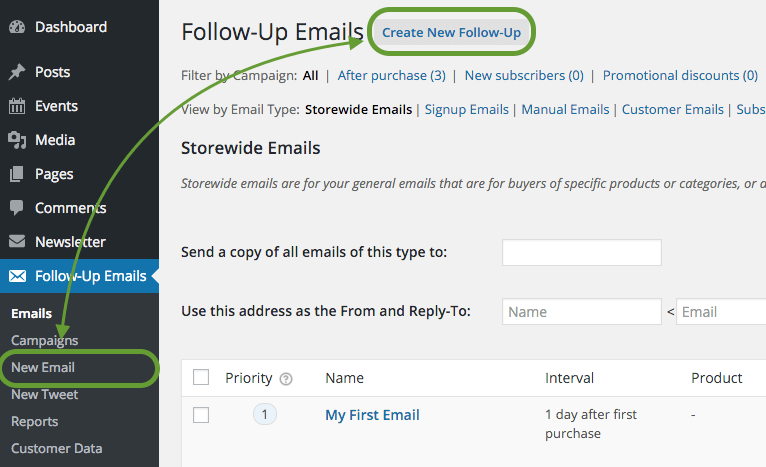
Task: Toggle the select-all checkbox in table header
Action: [201, 377]
